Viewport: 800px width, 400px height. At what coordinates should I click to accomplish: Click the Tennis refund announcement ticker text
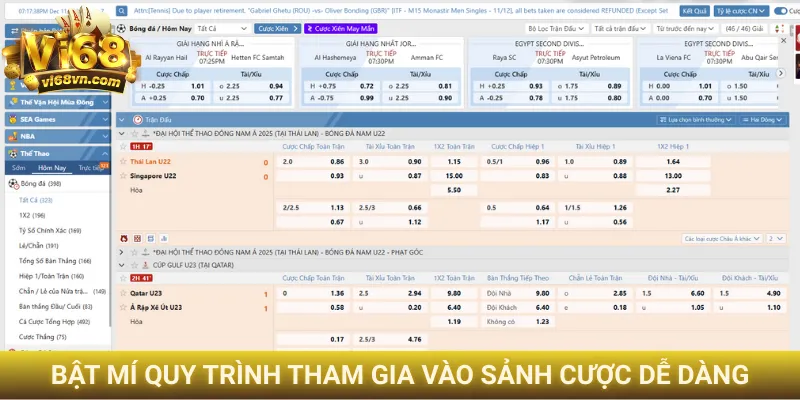[401, 11]
